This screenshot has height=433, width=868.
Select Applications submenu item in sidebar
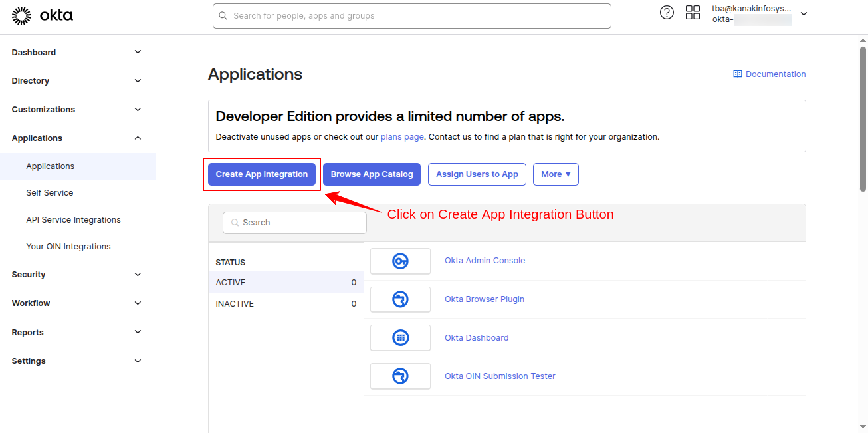(78, 166)
